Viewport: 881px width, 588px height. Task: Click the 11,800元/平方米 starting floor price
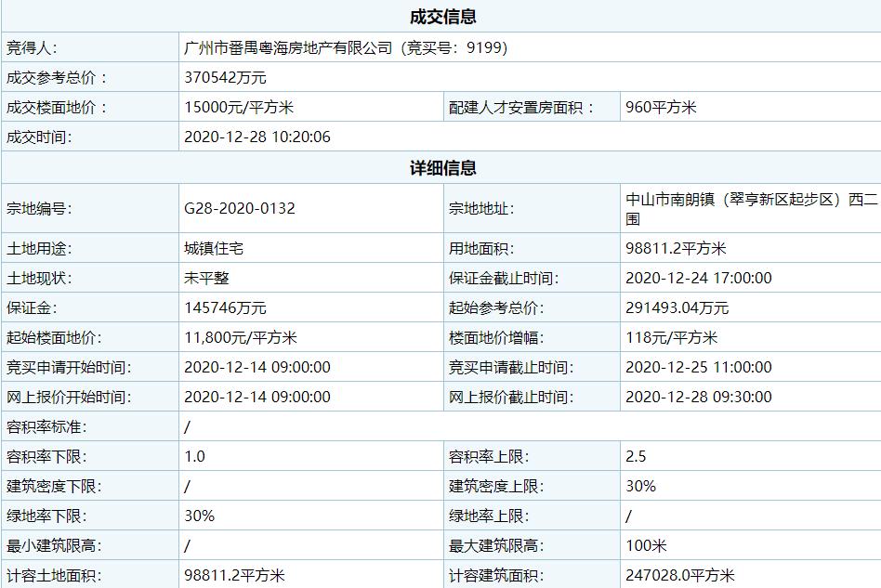[x=241, y=337]
